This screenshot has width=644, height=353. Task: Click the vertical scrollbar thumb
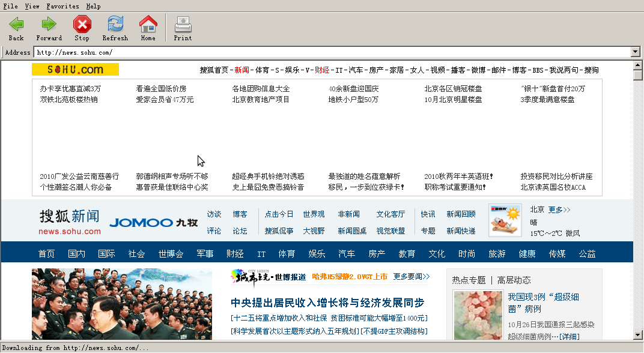tap(637, 75)
